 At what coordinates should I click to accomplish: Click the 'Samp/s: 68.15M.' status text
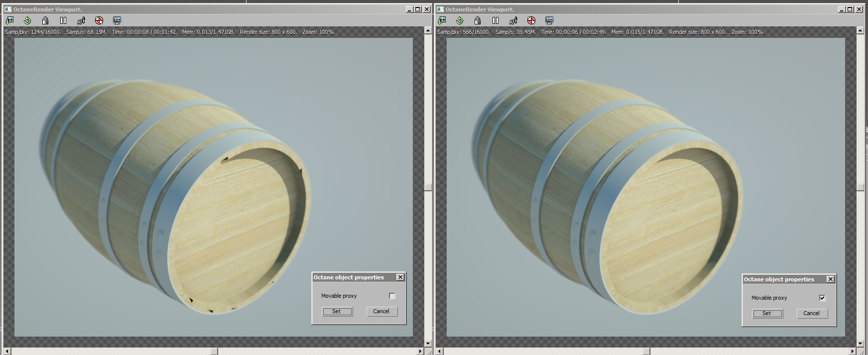(x=87, y=32)
